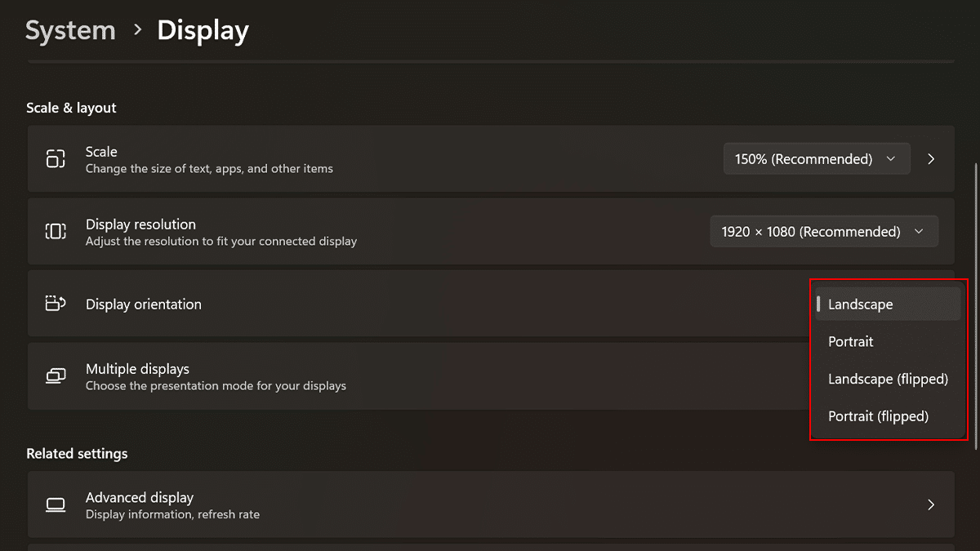The height and width of the screenshot is (551, 980).
Task: Open Advanced display via its right chevron
Action: [931, 504]
